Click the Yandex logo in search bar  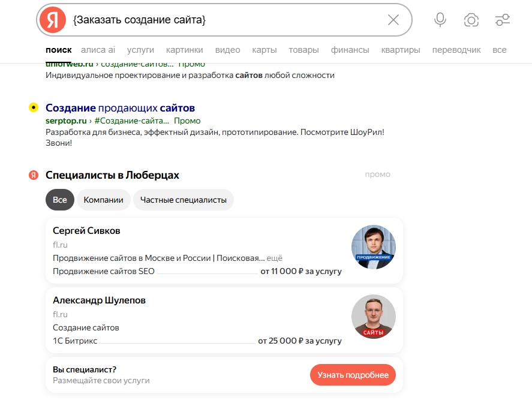pyautogui.click(x=53, y=20)
